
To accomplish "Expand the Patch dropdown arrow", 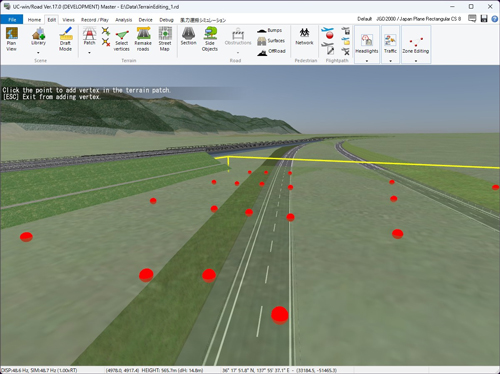I will coord(89,53).
